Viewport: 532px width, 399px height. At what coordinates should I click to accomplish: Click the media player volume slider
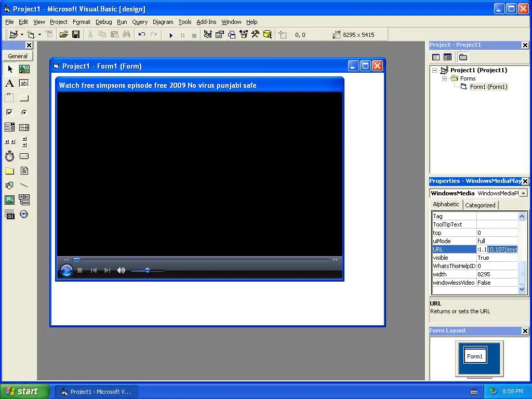(147, 270)
